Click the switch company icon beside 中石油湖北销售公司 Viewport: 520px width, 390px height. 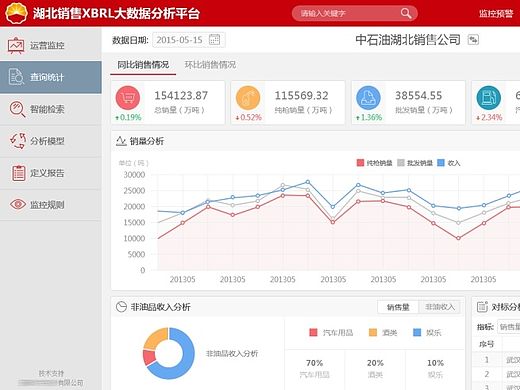(x=473, y=40)
